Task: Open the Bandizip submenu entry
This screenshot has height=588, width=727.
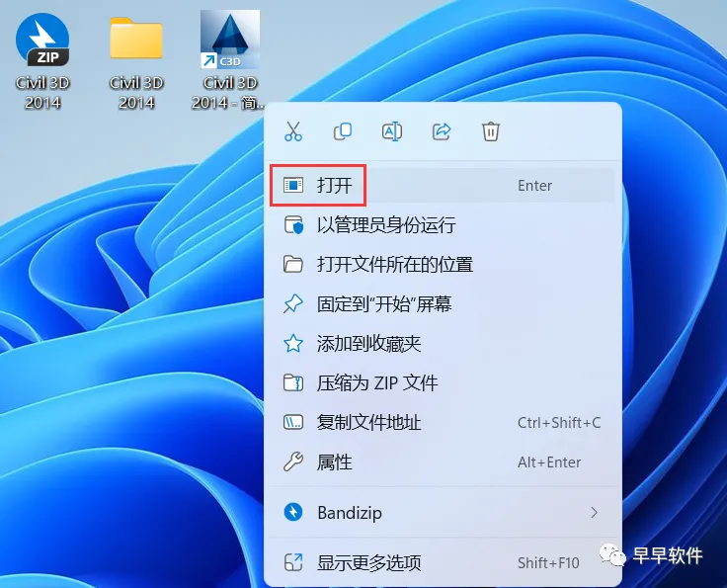Action: point(442,513)
